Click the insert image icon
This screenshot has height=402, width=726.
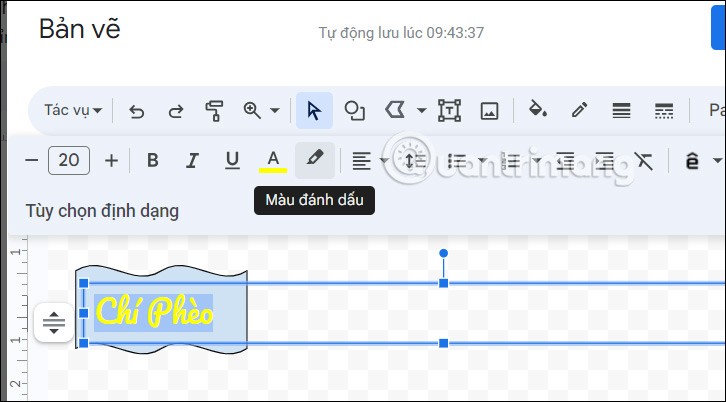pyautogui.click(x=489, y=110)
